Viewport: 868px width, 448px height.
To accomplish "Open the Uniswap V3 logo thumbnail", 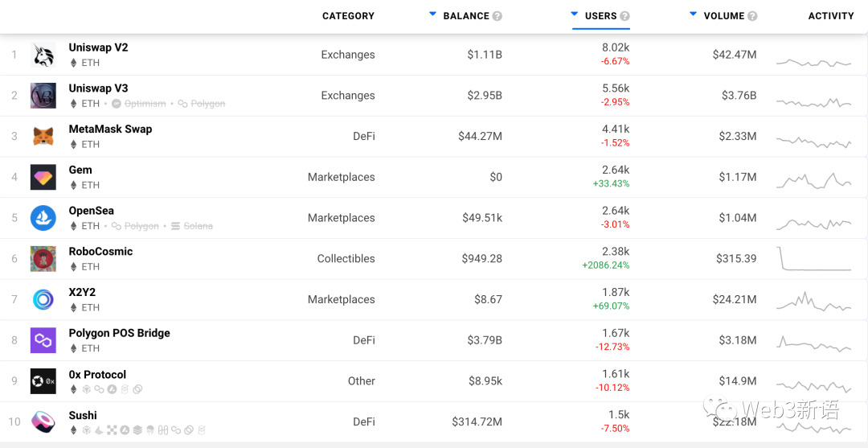I will (x=43, y=96).
